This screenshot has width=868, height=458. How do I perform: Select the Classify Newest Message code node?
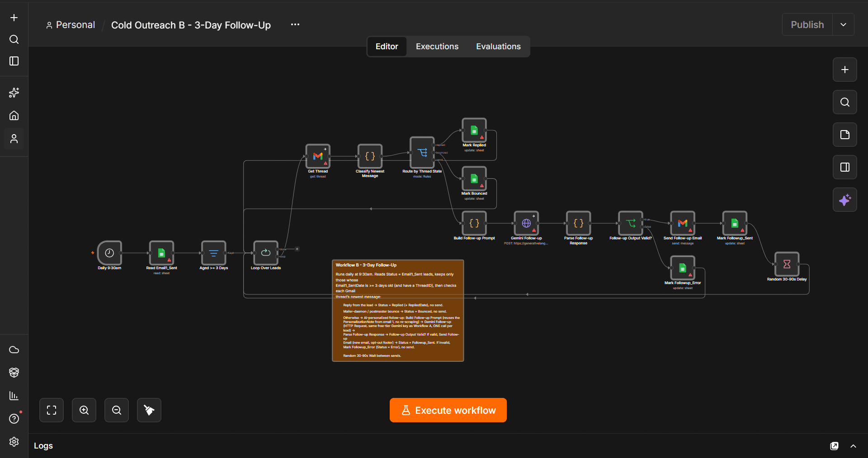(x=370, y=156)
